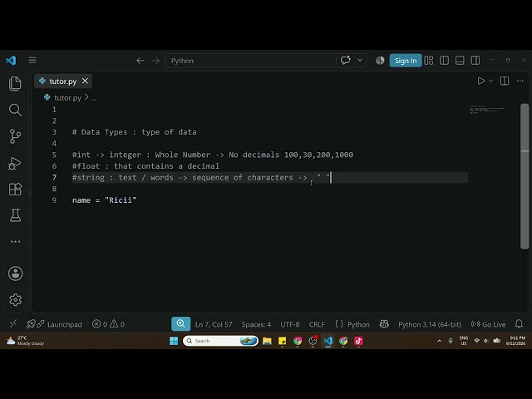The height and width of the screenshot is (399, 532).
Task: Toggle the secondary side bar
Action: click(475, 61)
